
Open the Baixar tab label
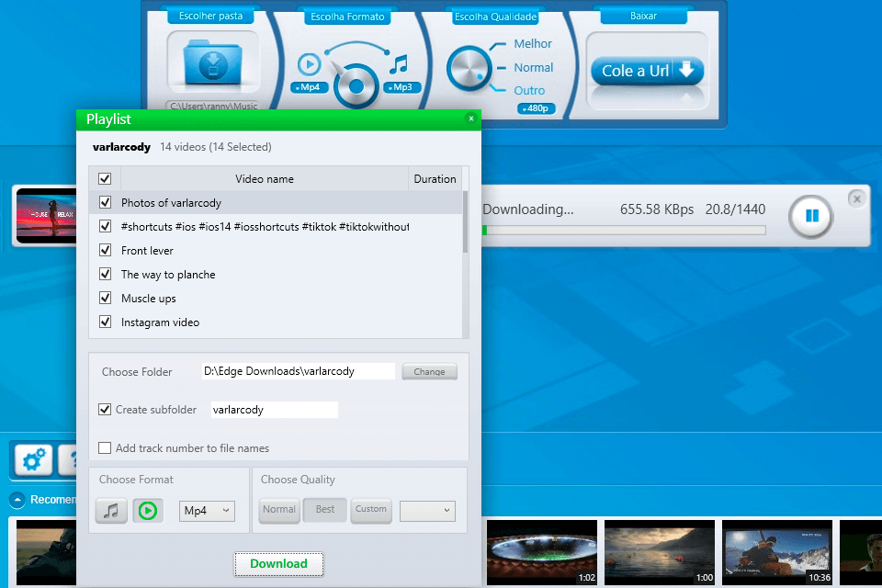[x=643, y=16]
